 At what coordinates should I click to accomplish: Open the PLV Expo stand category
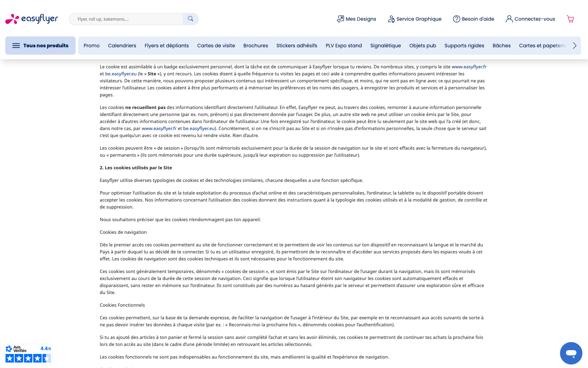point(344,46)
